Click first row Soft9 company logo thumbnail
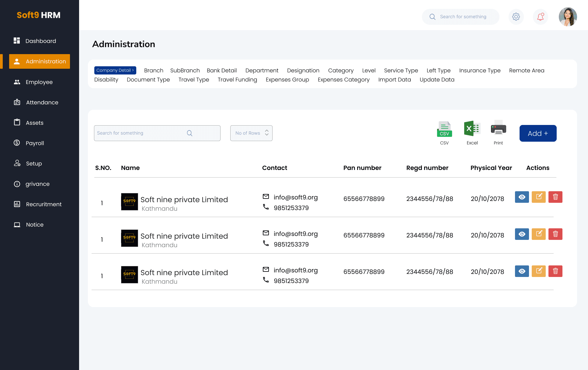The width and height of the screenshot is (588, 370). coord(130,202)
